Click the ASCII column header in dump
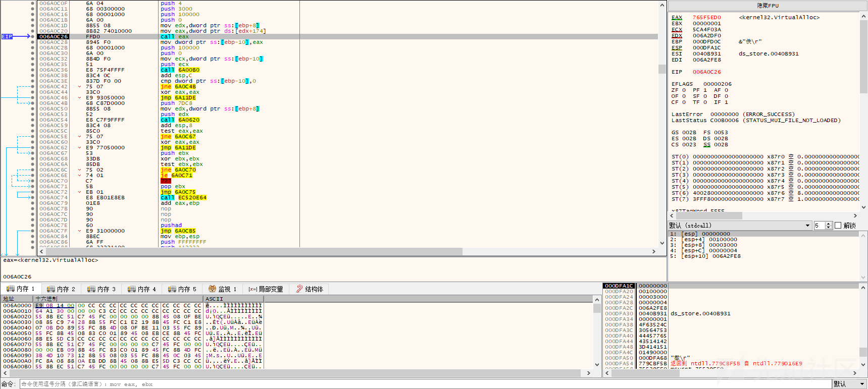Screen dimensions: 868x389 click(x=234, y=299)
